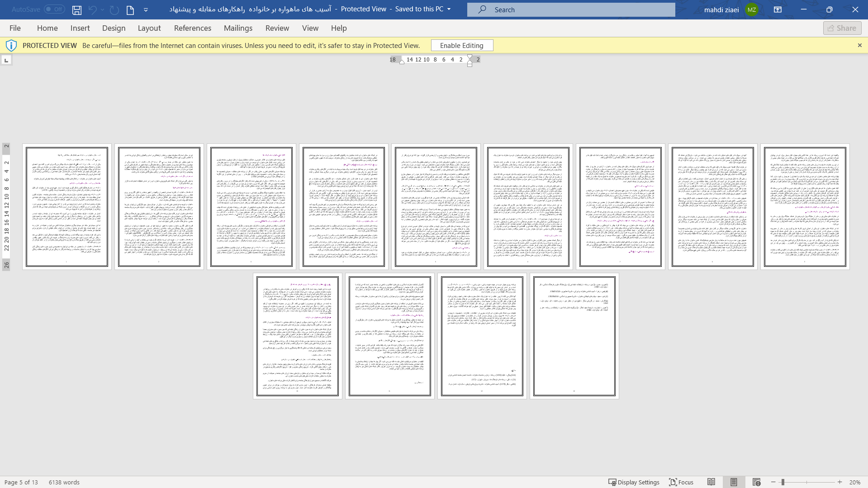
Task: Open the Design tab
Action: 114,28
